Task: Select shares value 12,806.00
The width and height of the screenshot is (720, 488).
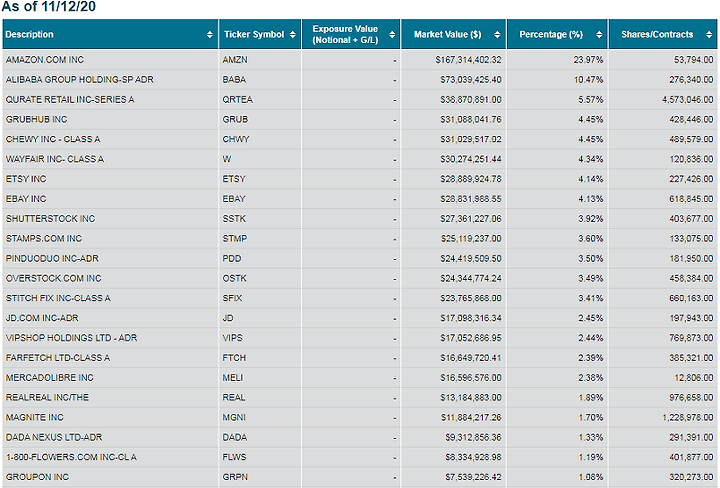Action: pyautogui.click(x=693, y=378)
